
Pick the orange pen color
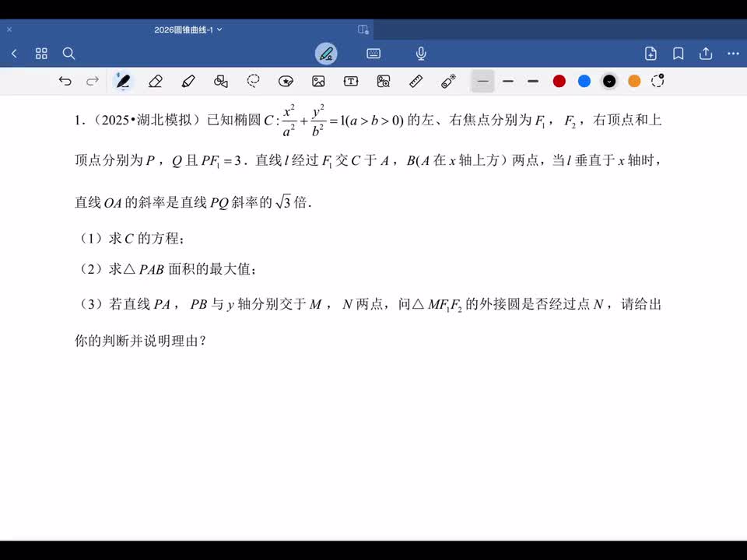click(x=634, y=82)
